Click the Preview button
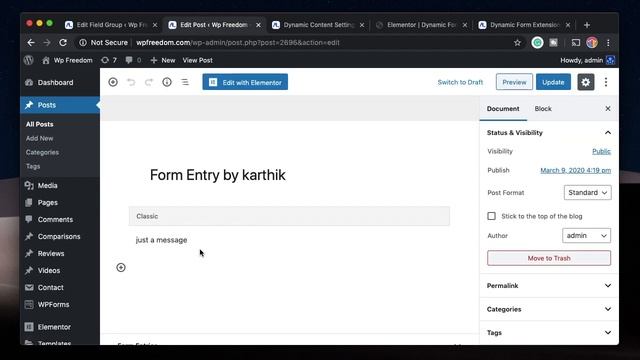Image resolution: width=640 pixels, height=360 pixels. (x=514, y=82)
